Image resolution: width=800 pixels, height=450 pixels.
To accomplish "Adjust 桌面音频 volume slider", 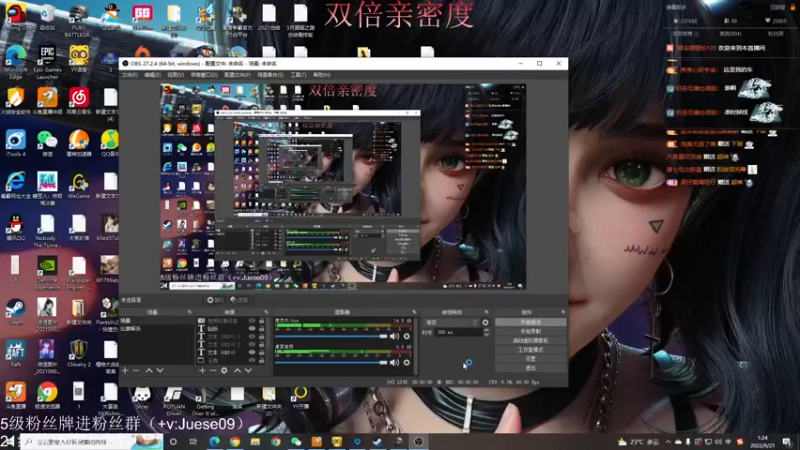I will point(331,362).
